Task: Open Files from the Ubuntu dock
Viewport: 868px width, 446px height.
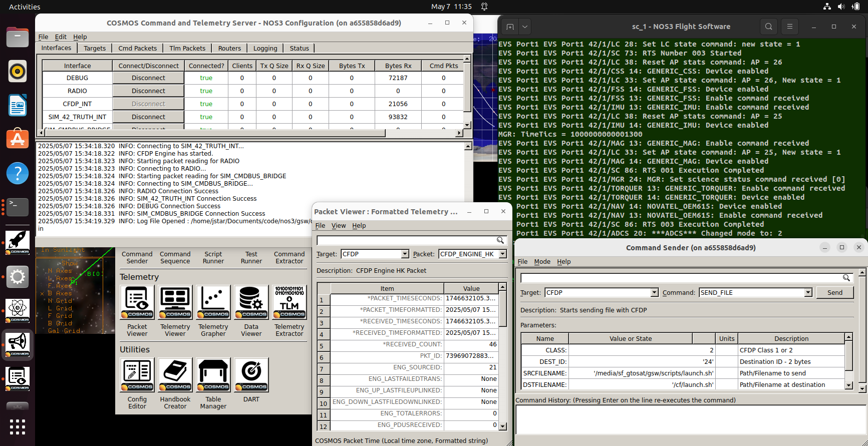Action: point(18,38)
